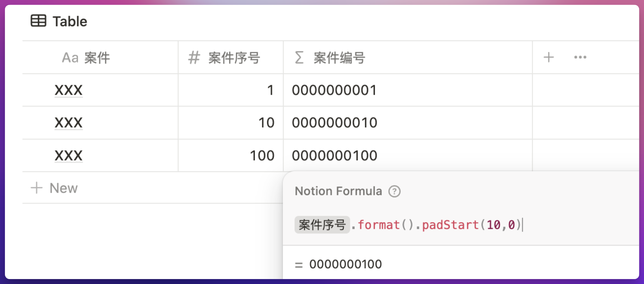Select the 案件序号 cell containing 100

(x=231, y=156)
